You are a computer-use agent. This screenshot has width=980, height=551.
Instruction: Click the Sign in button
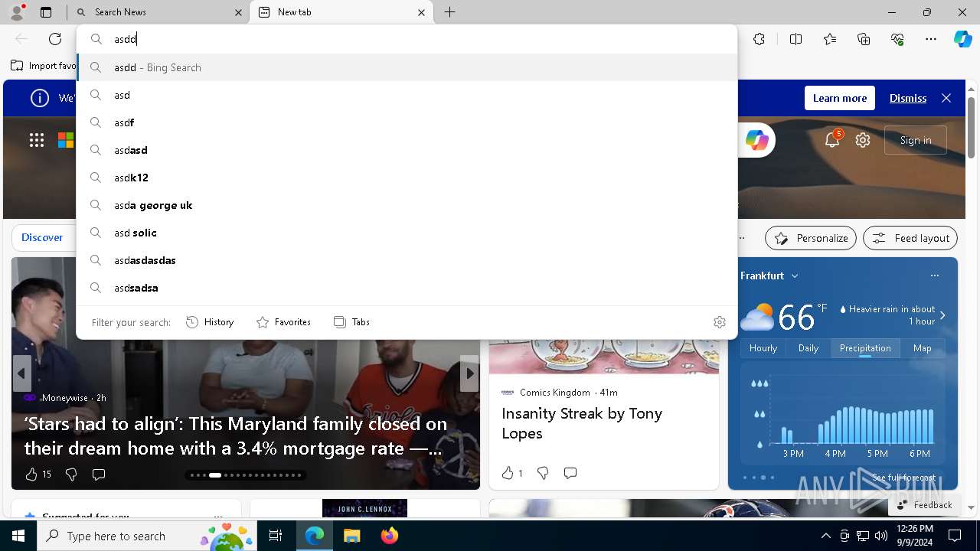click(x=916, y=140)
